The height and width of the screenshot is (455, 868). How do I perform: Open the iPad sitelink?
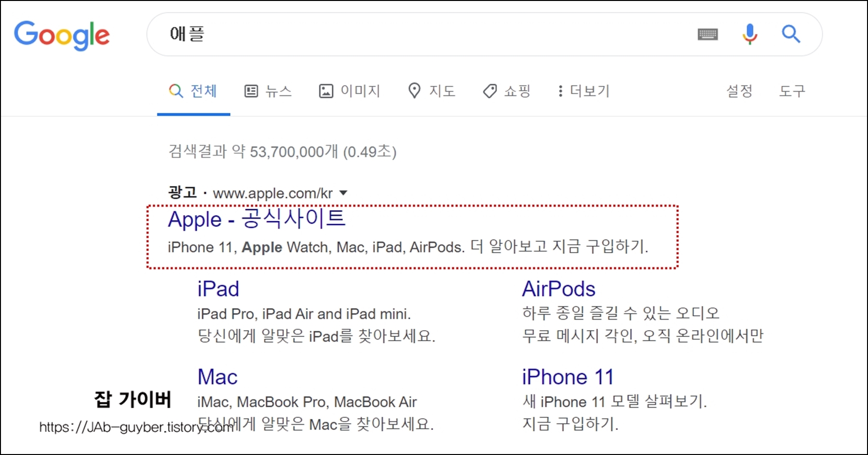click(218, 289)
